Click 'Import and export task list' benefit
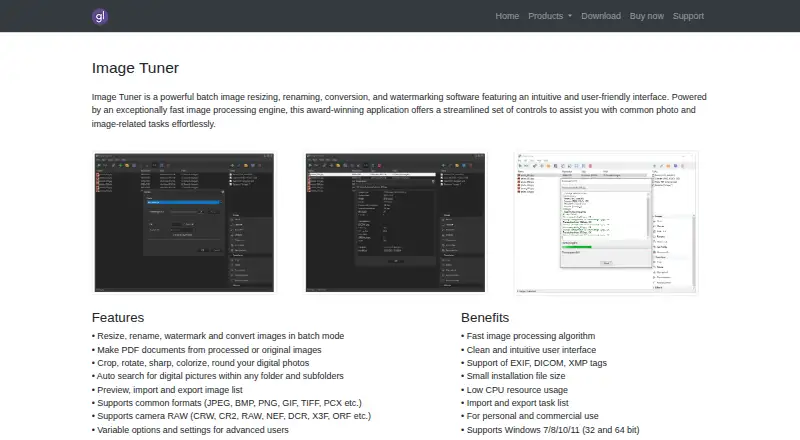 click(515, 403)
